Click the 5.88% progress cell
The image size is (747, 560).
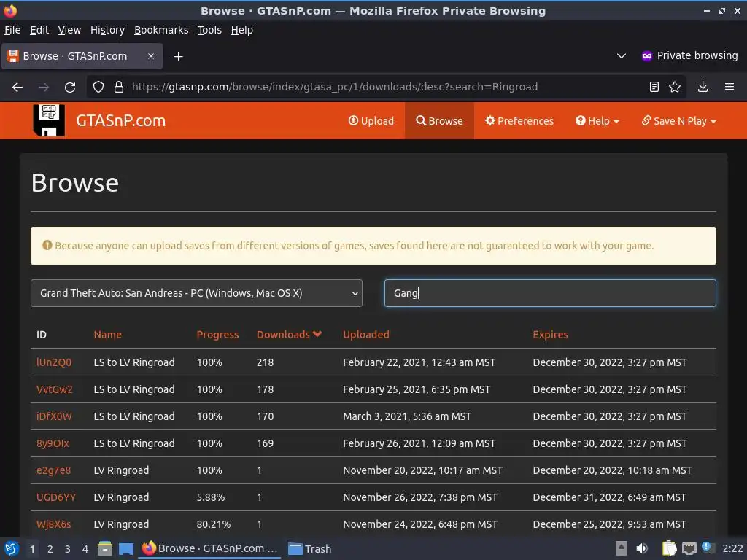(211, 497)
